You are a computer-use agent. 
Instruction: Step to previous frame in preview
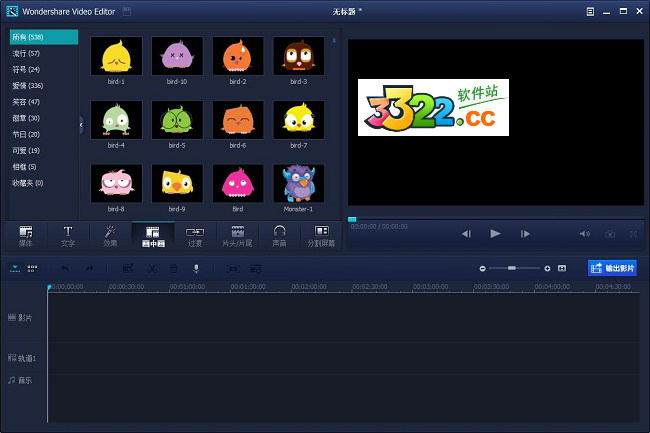click(466, 234)
